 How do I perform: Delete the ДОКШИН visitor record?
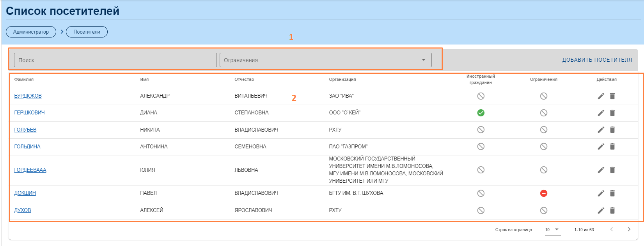pyautogui.click(x=612, y=193)
